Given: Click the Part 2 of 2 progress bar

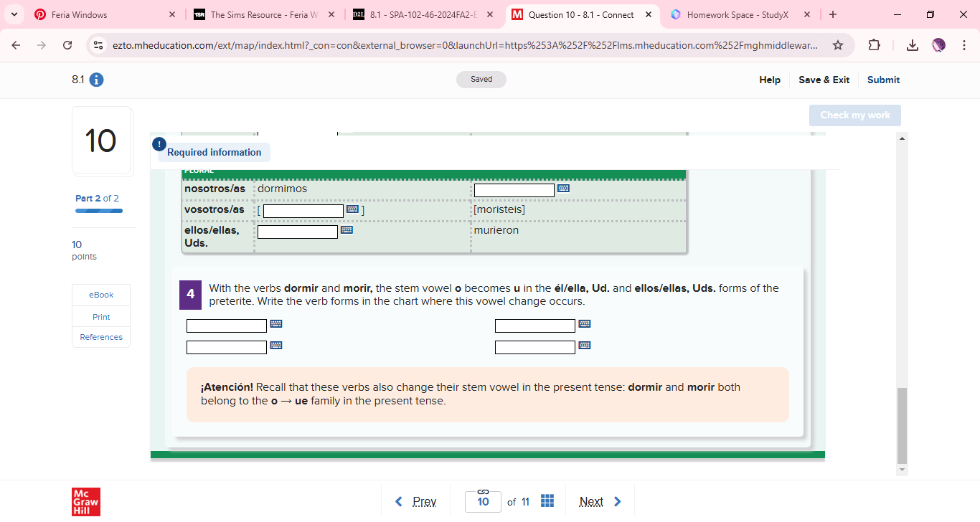Looking at the screenshot, I should coord(99,211).
